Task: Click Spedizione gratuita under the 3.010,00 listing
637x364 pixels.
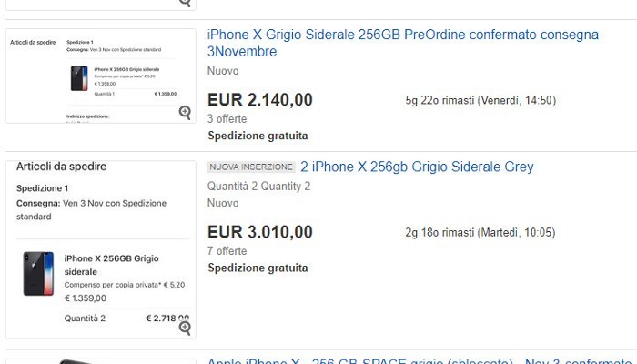Action: [258, 268]
